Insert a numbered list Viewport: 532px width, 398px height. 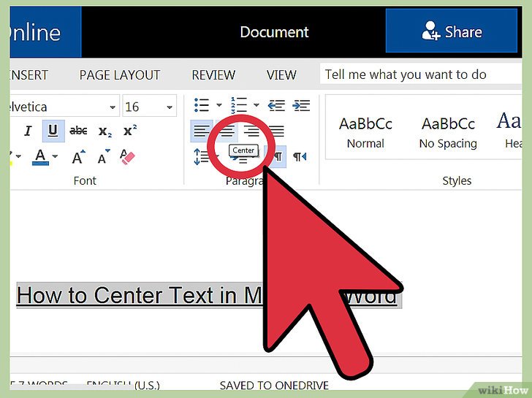(x=239, y=105)
